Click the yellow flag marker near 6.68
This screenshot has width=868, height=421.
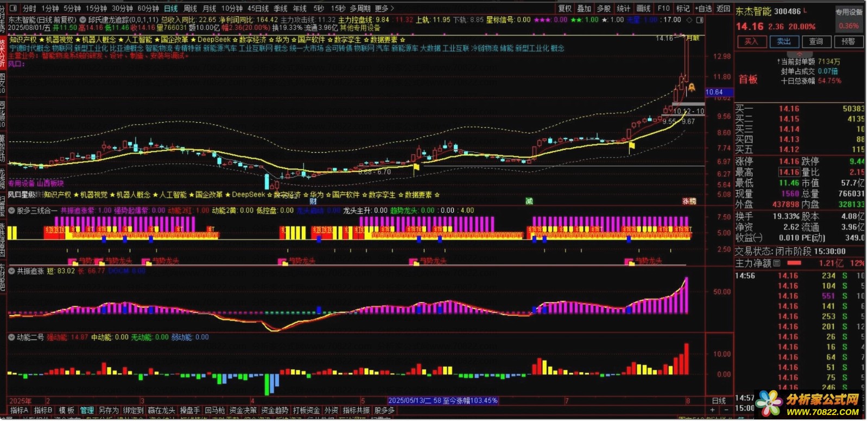[416, 168]
